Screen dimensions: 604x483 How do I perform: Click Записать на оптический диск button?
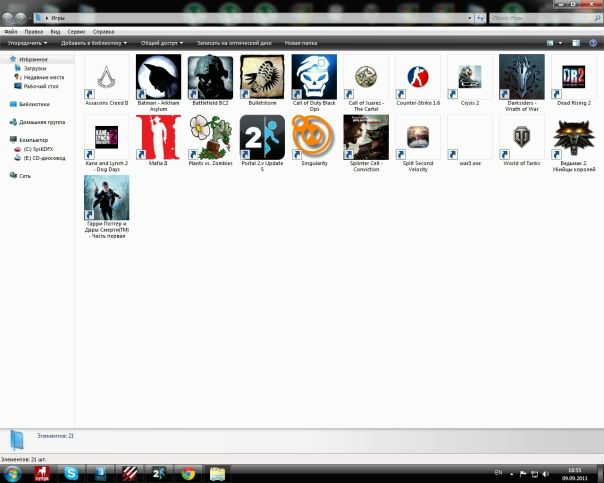pyautogui.click(x=234, y=43)
